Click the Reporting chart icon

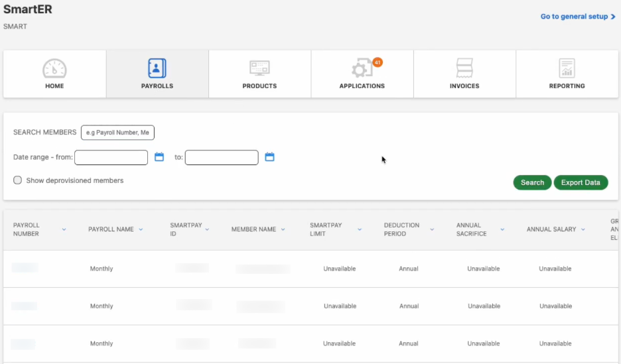pyautogui.click(x=567, y=68)
